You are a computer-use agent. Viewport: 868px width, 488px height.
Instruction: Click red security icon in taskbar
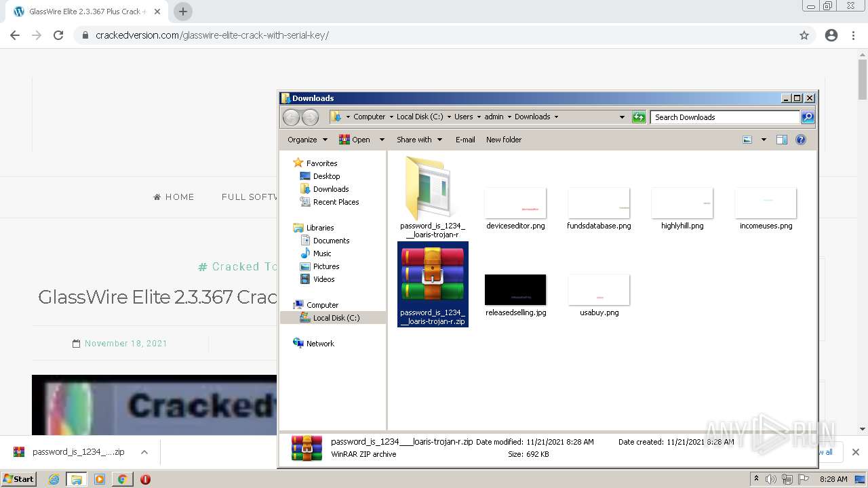(x=145, y=479)
